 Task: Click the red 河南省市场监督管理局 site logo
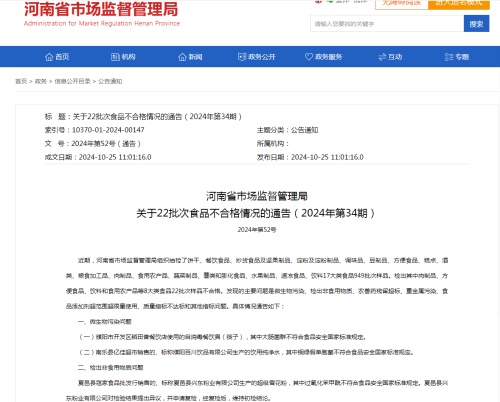(x=102, y=13)
